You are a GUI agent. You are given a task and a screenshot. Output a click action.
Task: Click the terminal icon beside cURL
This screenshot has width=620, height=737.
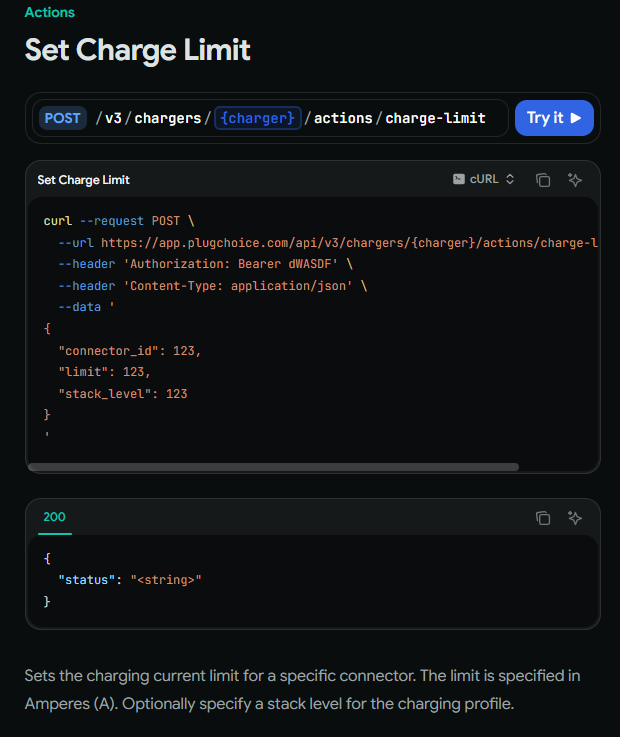[x=459, y=179]
